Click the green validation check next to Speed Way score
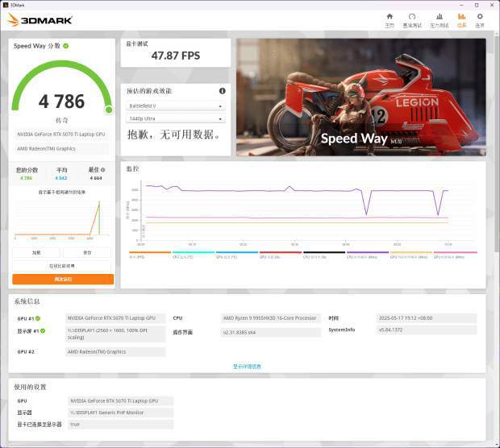Image resolution: width=500 pixels, height=448 pixels. (x=66, y=46)
